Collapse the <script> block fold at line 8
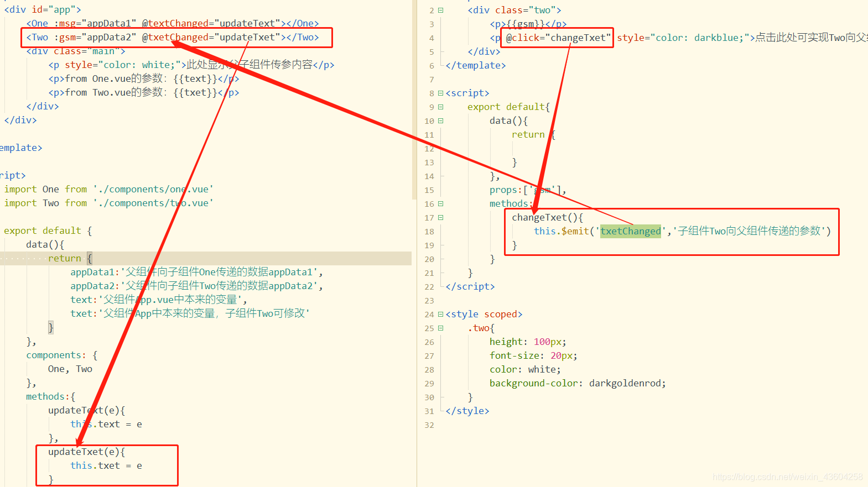Image resolution: width=868 pixels, height=487 pixels. [440, 93]
